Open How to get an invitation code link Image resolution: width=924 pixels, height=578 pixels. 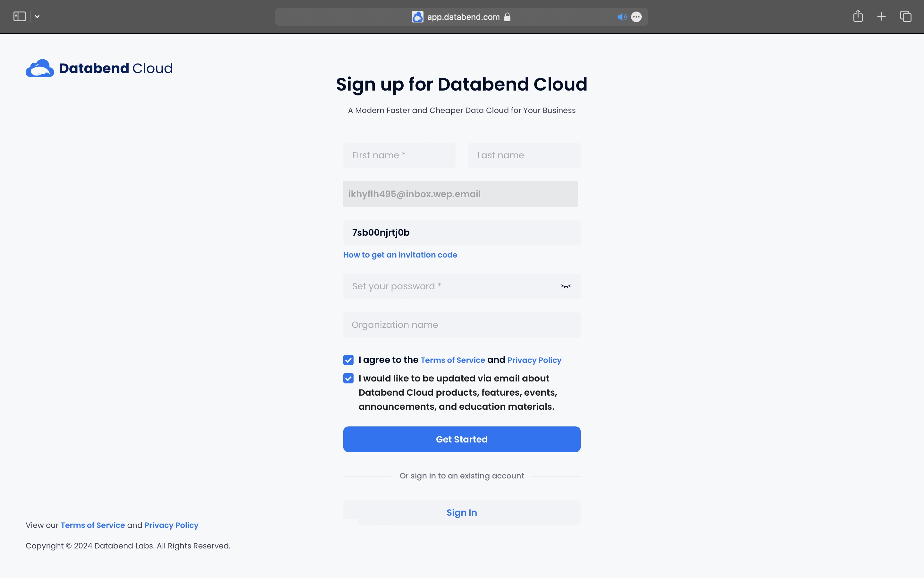click(x=400, y=255)
